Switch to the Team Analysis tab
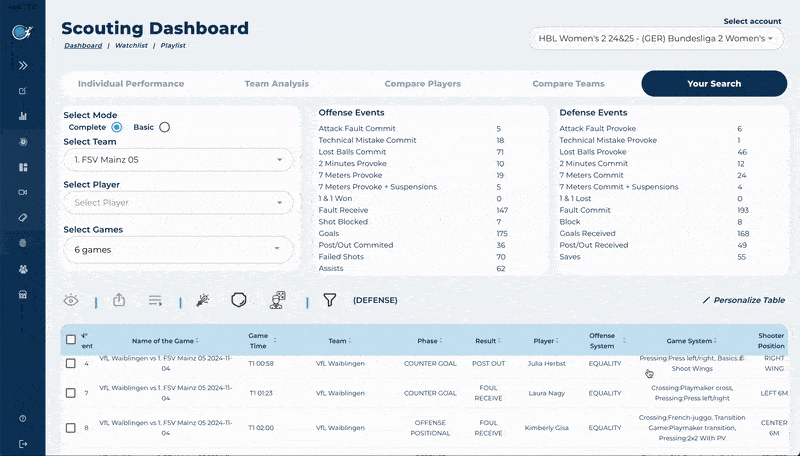This screenshot has height=456, width=800. click(276, 84)
